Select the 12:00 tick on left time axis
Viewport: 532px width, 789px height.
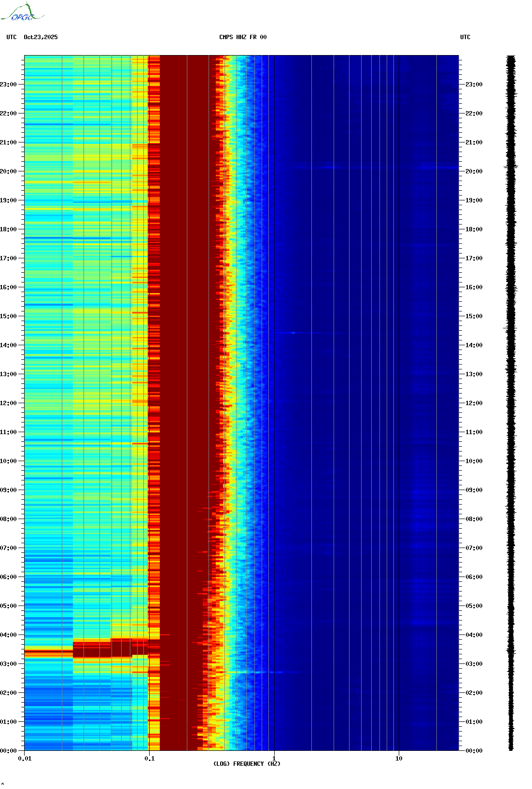click(x=9, y=403)
